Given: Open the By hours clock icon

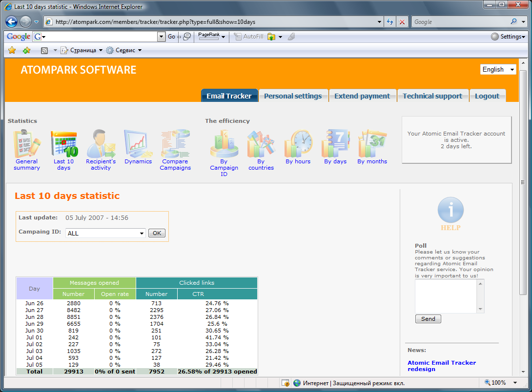Looking at the screenshot, I should [x=298, y=144].
